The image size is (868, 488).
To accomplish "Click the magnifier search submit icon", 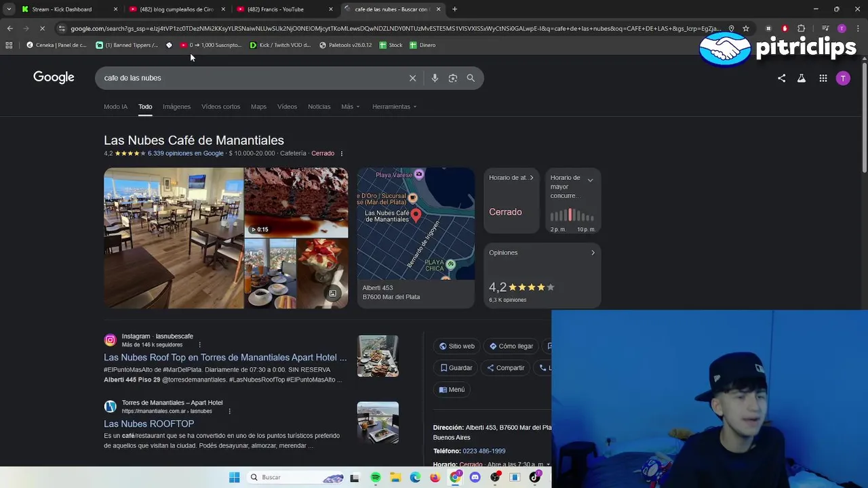I will click(471, 78).
